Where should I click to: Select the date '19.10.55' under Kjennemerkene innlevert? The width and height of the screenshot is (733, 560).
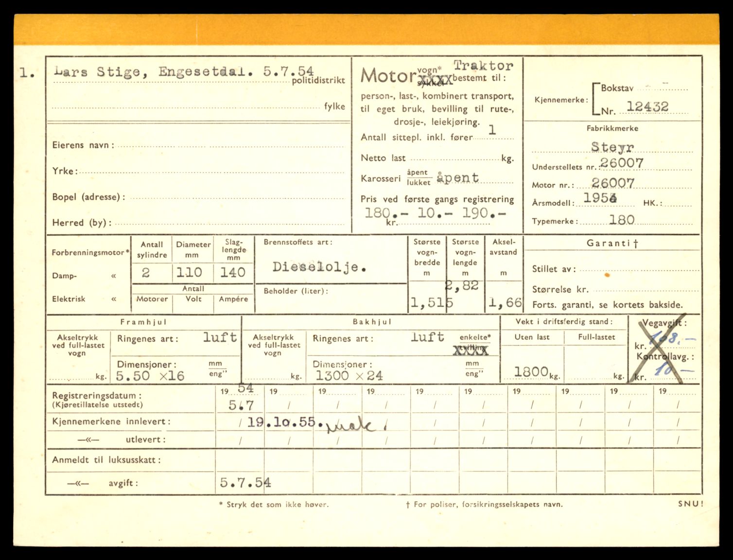pyautogui.click(x=281, y=422)
